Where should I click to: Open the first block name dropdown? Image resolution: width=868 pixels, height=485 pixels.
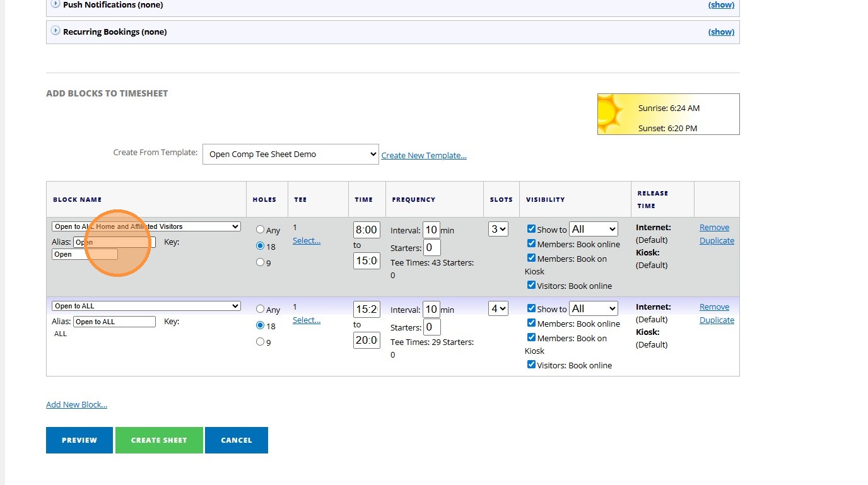146,226
